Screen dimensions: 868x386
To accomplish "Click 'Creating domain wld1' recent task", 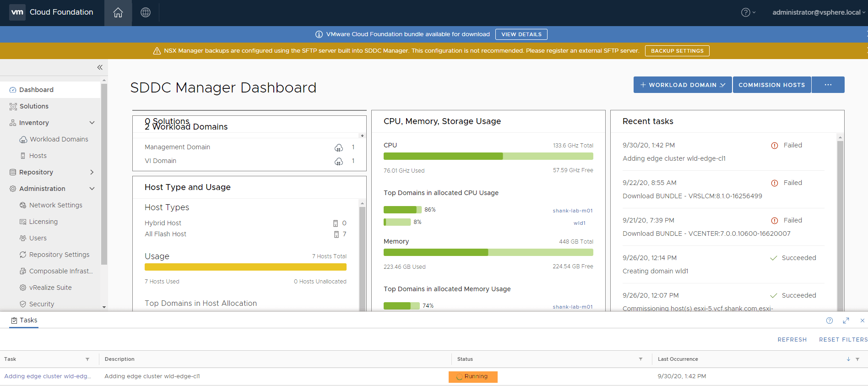I will (x=656, y=271).
